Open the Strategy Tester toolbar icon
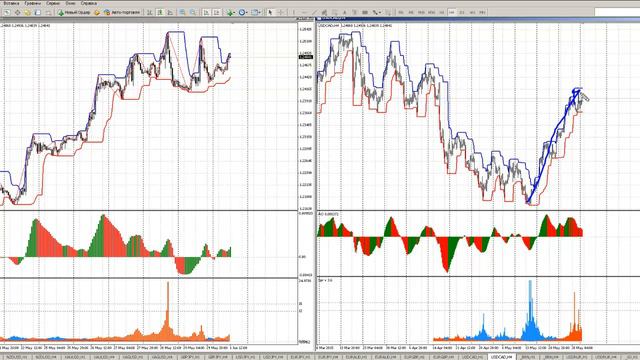 (48, 13)
